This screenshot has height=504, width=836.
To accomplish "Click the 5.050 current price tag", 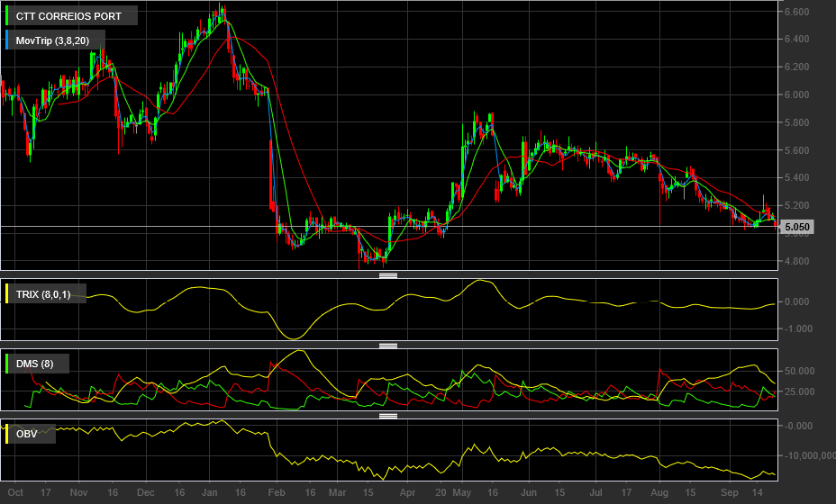I will tap(799, 228).
